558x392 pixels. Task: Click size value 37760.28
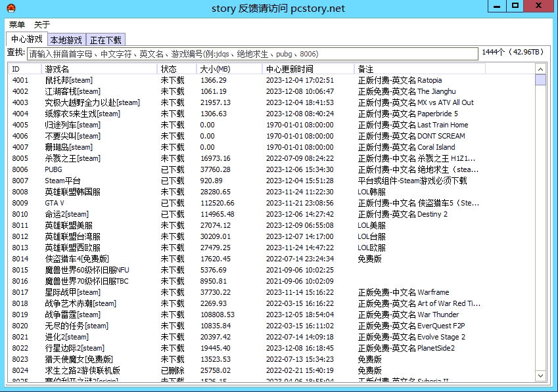coord(216,169)
